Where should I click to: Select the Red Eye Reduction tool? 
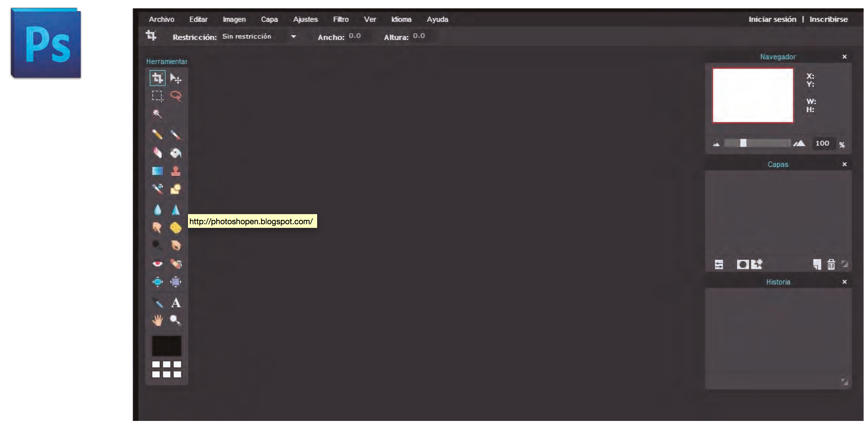[157, 263]
